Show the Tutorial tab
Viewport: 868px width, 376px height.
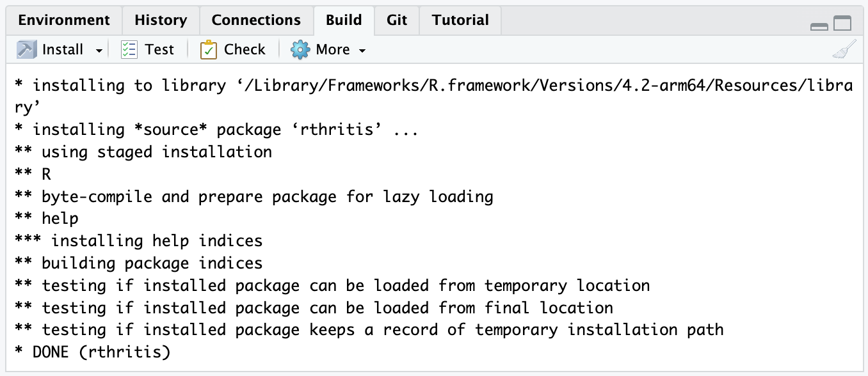point(460,20)
